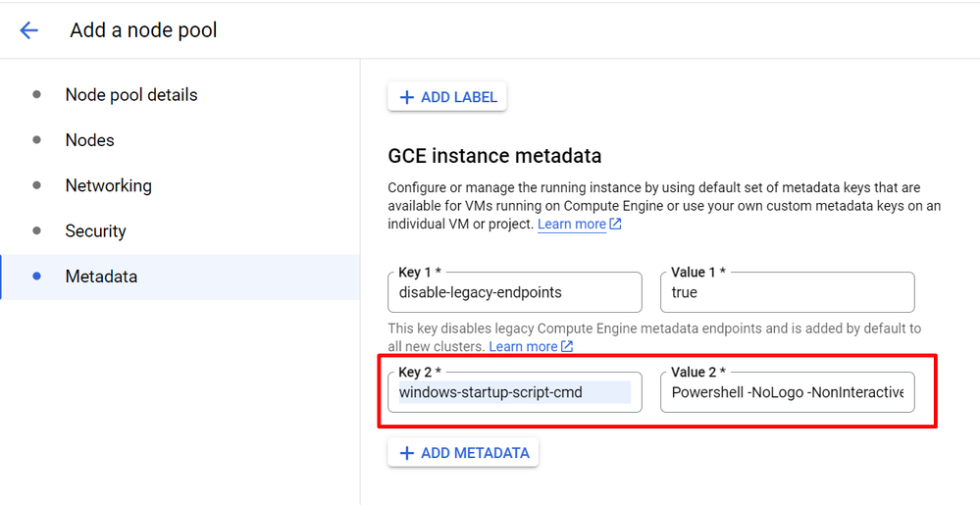Click the external-link icon below Key 1
Viewport: 980px width, 505px height.
coord(567,347)
